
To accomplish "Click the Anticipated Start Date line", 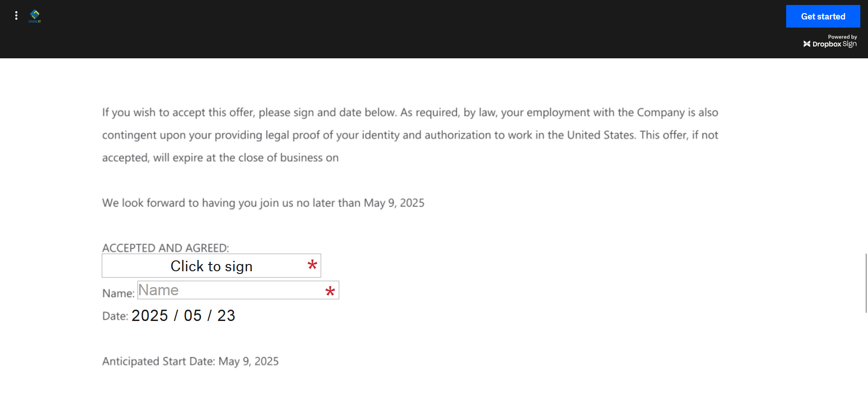I will 190,361.
